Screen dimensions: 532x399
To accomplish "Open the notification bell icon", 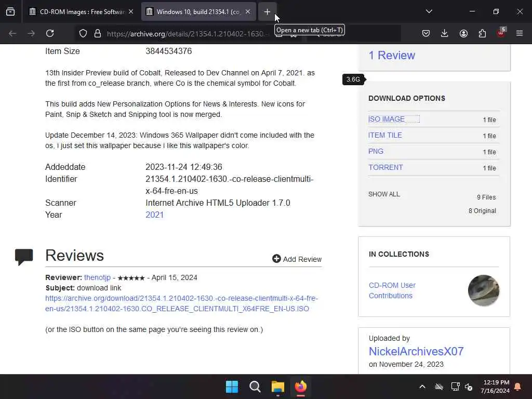I will [x=518, y=387].
